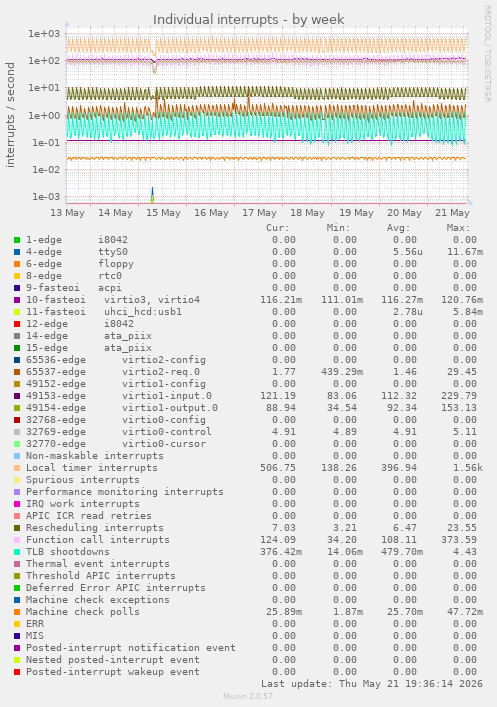Click the Last update timestamp text
Screen dimensions: 497x707
[x=372, y=684]
